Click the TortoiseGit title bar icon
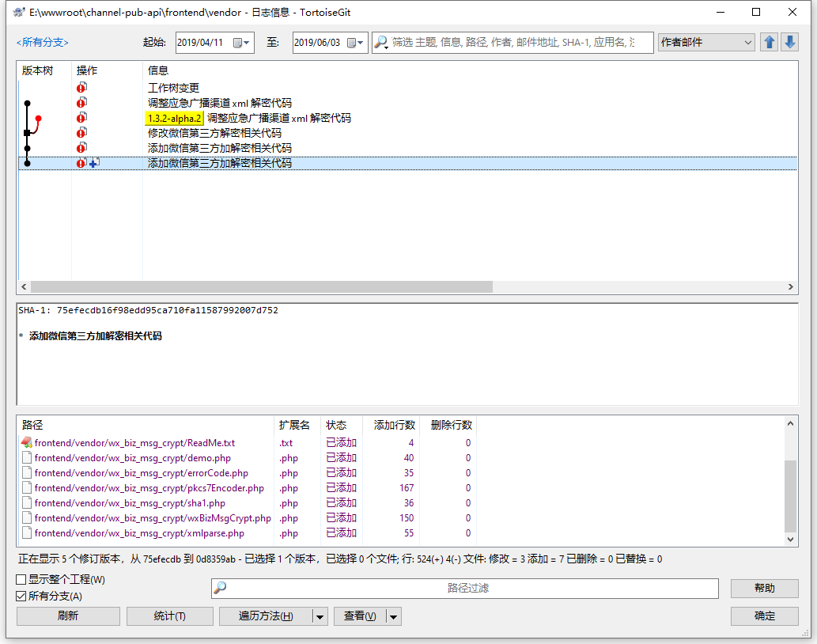 tap(18, 12)
